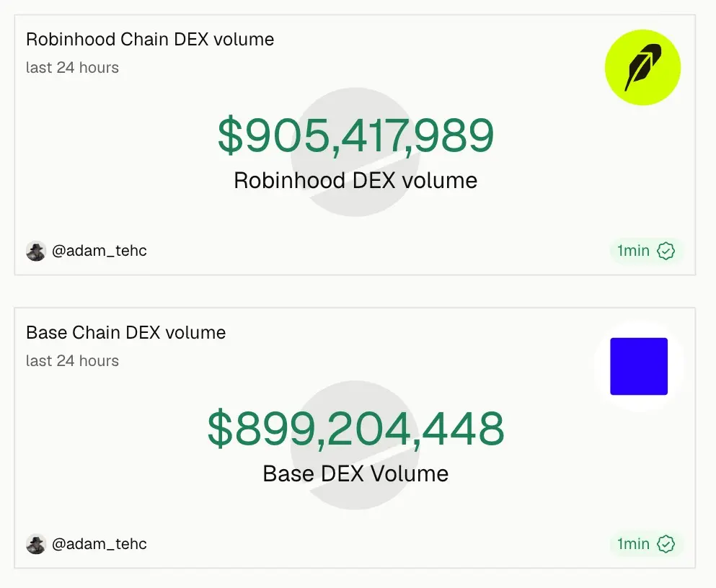
Task: Open Robinhood Chain DEX volume title
Action: click(150, 40)
